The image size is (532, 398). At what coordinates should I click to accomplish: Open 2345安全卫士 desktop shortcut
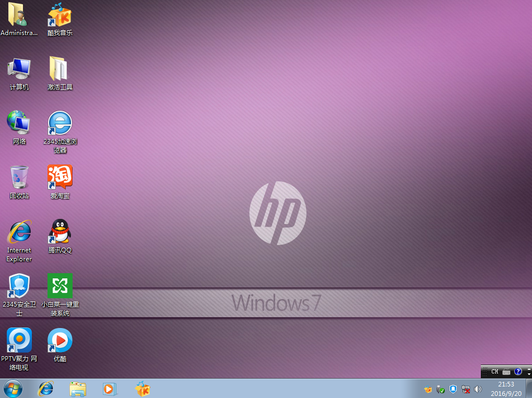pyautogui.click(x=19, y=295)
